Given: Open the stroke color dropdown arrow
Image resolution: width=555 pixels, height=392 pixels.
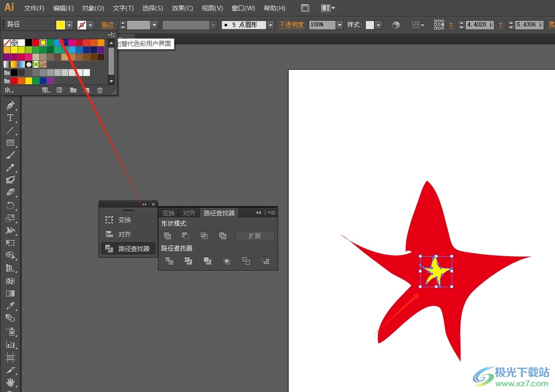Looking at the screenshot, I should tap(91, 25).
